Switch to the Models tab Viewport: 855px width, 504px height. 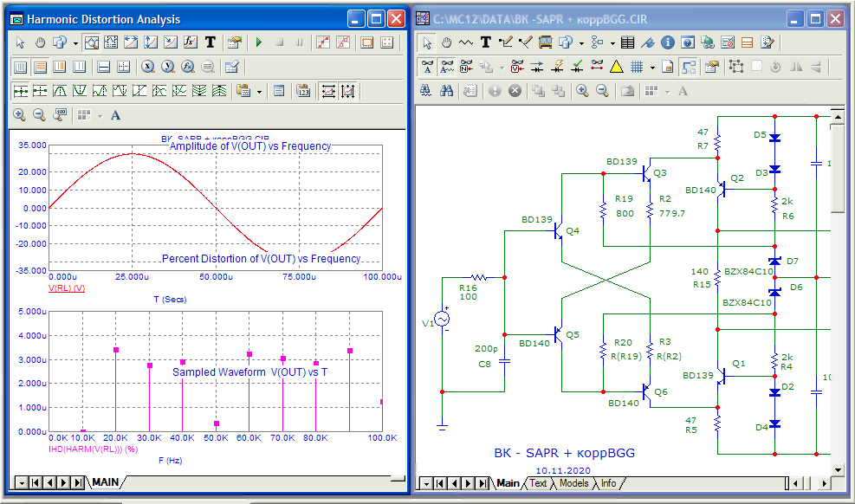[x=573, y=483]
